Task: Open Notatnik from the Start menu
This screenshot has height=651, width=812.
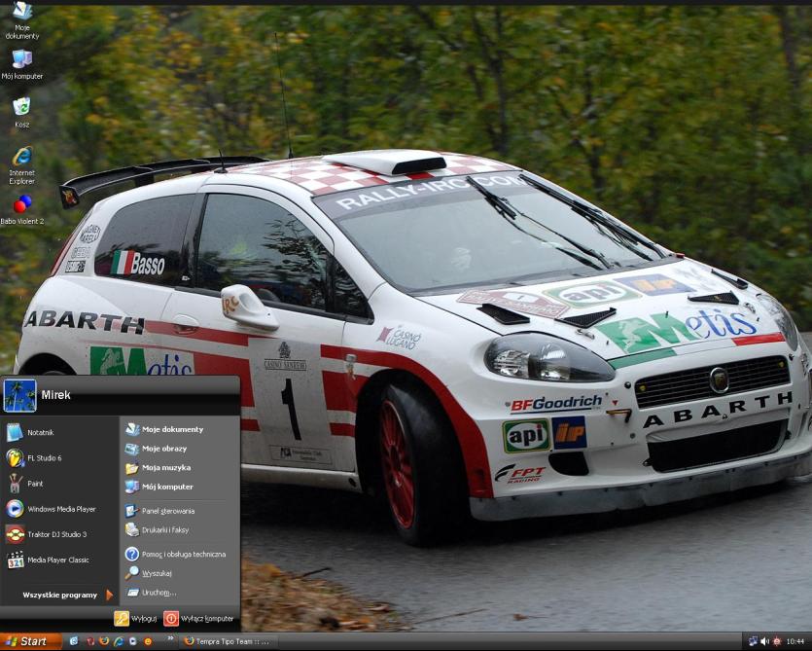Action: pos(59,432)
